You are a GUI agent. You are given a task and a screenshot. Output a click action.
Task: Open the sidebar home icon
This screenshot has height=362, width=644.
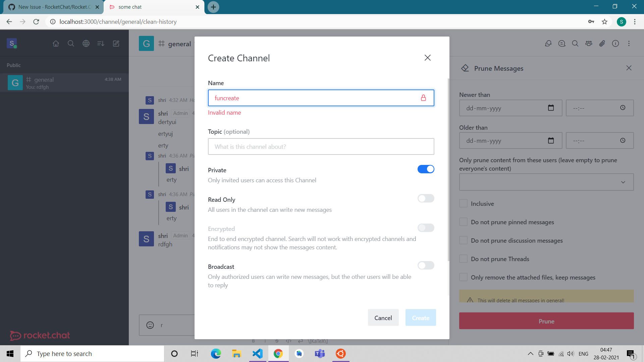point(56,44)
